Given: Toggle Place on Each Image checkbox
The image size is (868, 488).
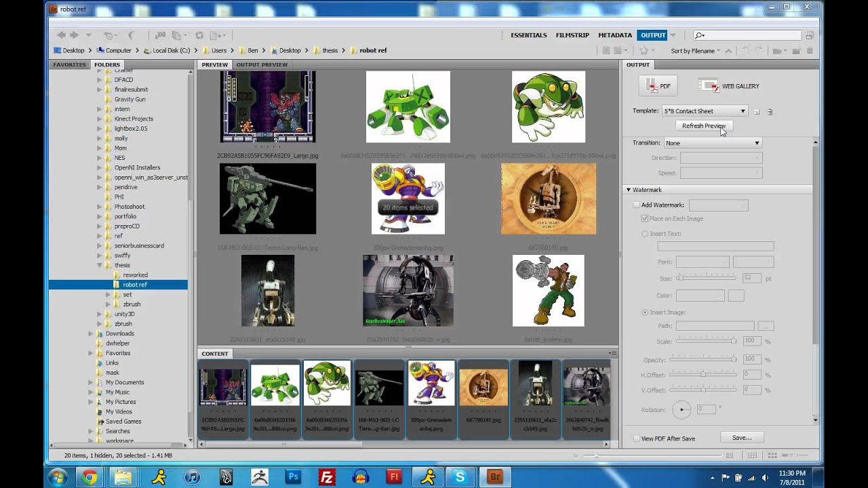Looking at the screenshot, I should pyautogui.click(x=645, y=218).
